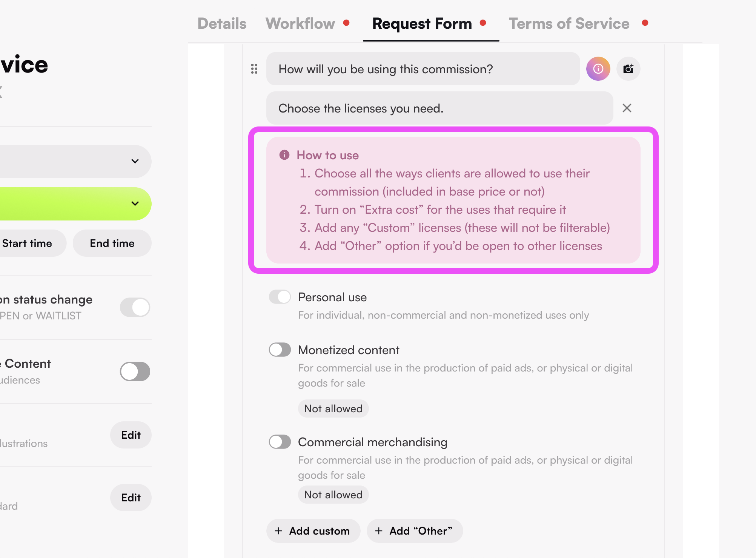The image size is (756, 558).
Task: Switch to the Details tab
Action: click(222, 23)
